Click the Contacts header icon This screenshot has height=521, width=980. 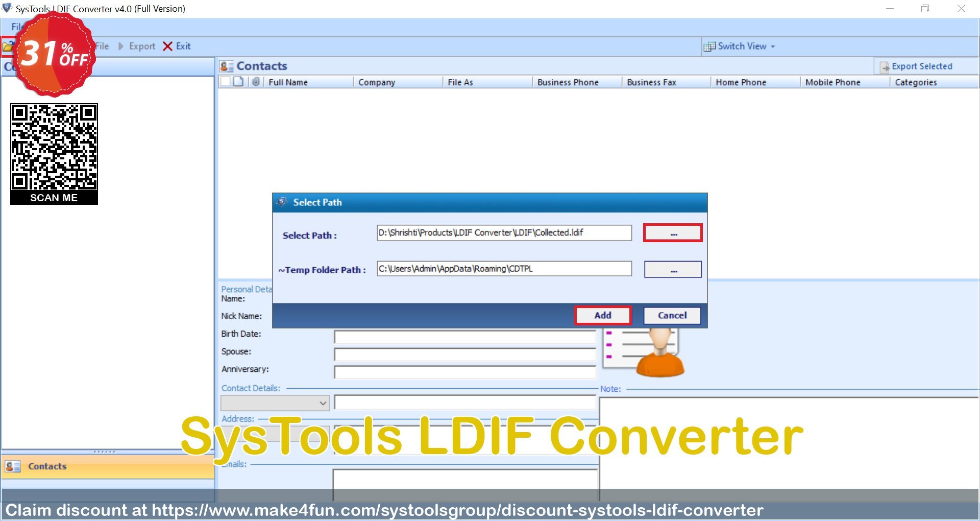point(227,66)
